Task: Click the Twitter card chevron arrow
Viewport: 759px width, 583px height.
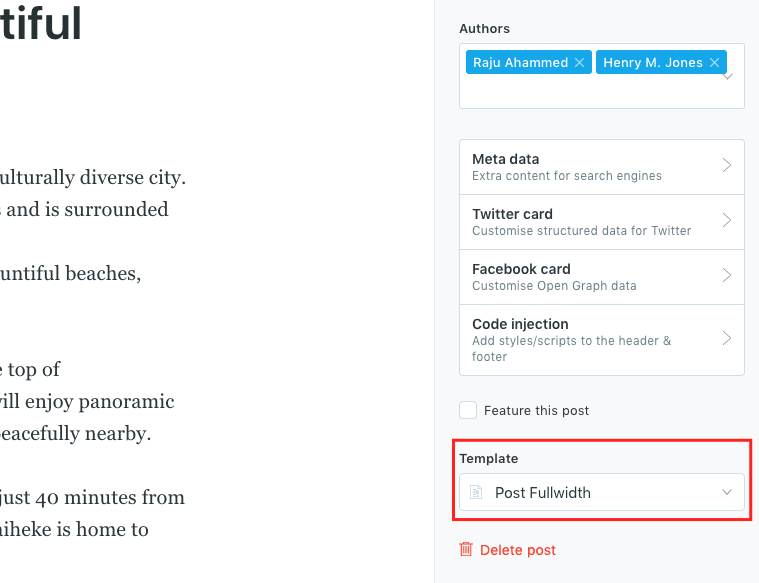Action: click(x=727, y=221)
